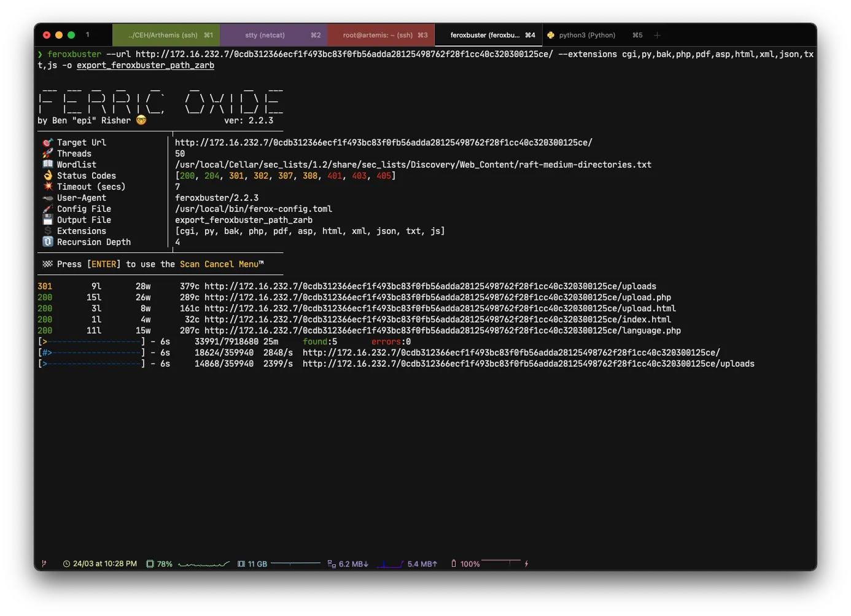Click the CPU usage graph in status bar
The width and height of the screenshot is (851, 616).
click(204, 564)
